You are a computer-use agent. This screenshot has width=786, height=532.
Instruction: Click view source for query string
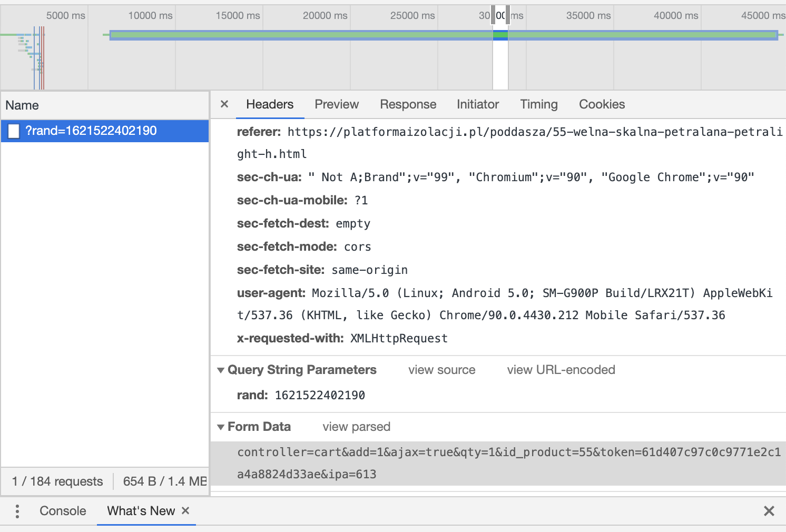[x=442, y=370]
